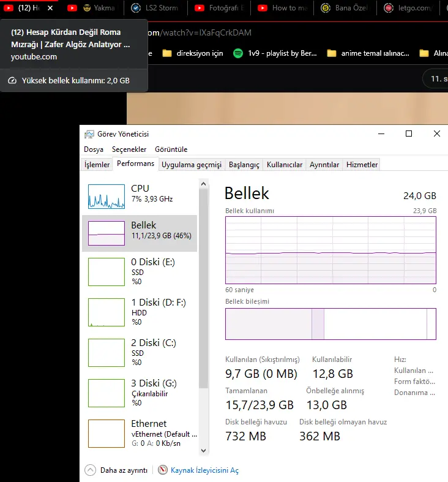The image size is (448, 482).
Task: Switch to the Hizmetler tab
Action: pyautogui.click(x=362, y=165)
